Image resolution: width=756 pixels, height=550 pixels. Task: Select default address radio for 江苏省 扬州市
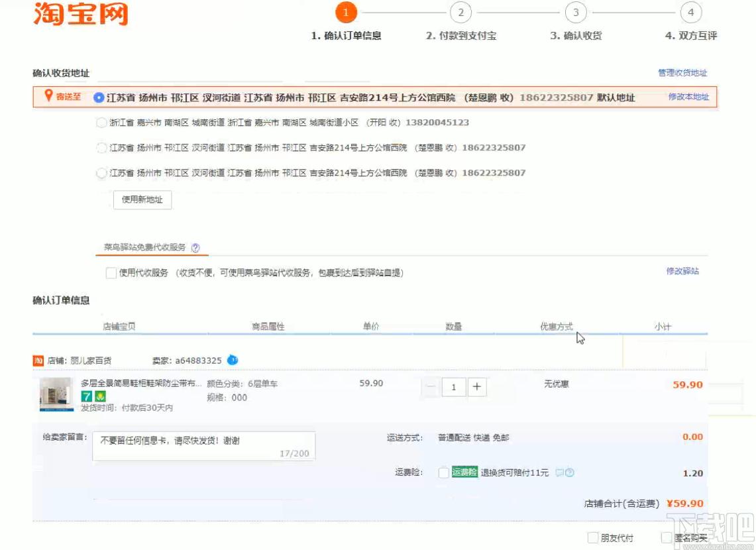[99, 97]
